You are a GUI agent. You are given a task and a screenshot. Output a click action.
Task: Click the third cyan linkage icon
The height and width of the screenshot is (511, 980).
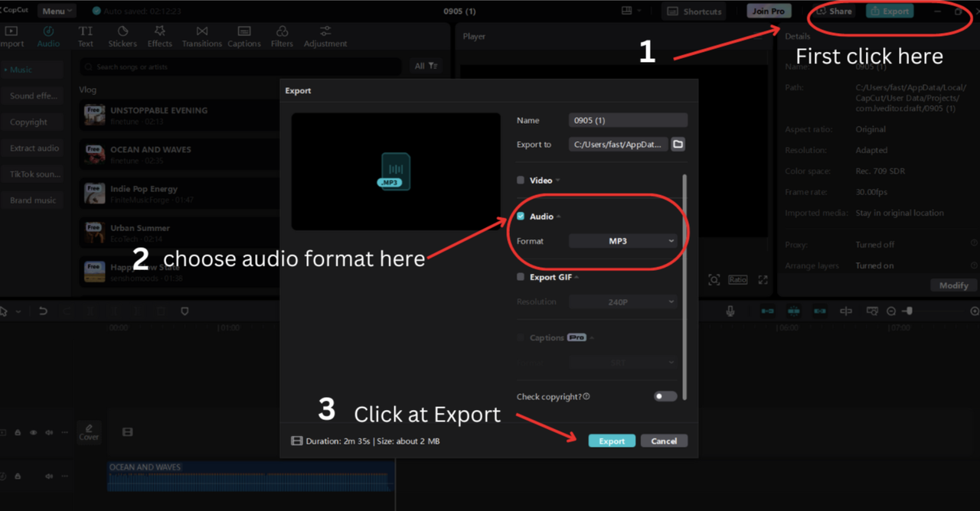click(820, 311)
